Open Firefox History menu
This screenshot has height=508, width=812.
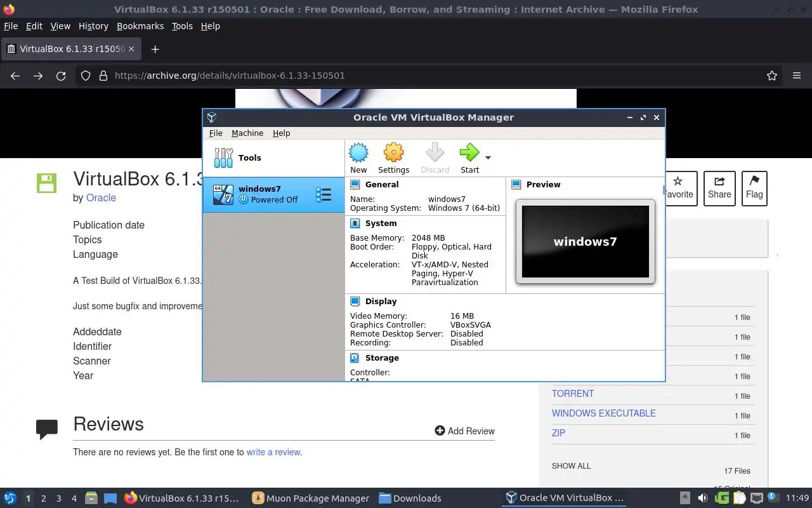[x=93, y=26]
